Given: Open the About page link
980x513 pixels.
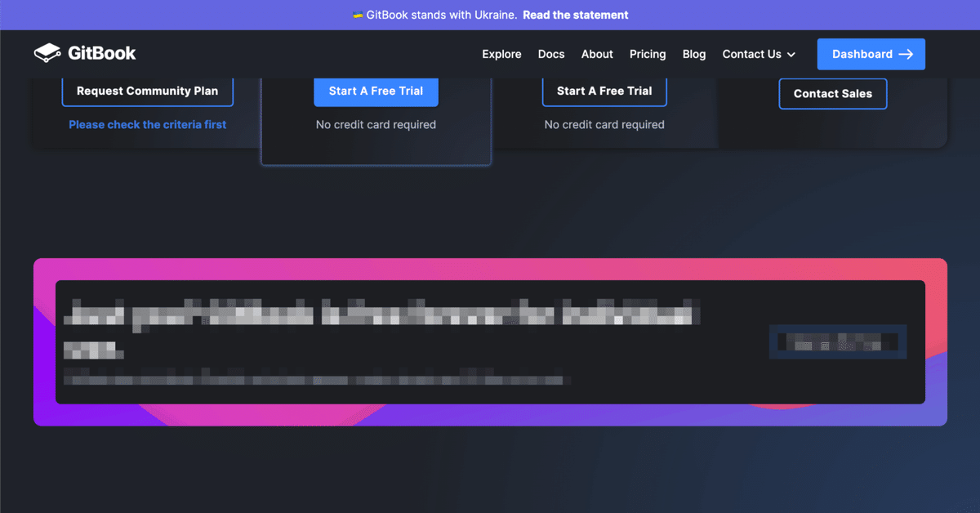Looking at the screenshot, I should pyautogui.click(x=597, y=54).
